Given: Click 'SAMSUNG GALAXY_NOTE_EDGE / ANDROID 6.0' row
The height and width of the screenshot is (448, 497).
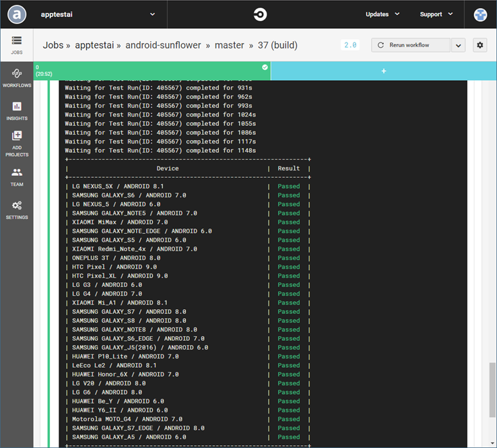Looking at the screenshot, I should pos(188,231).
